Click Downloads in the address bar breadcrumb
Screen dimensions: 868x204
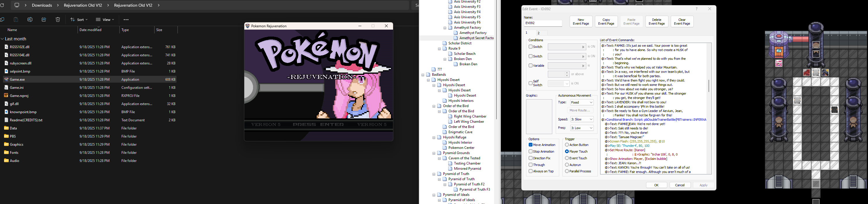(x=42, y=6)
